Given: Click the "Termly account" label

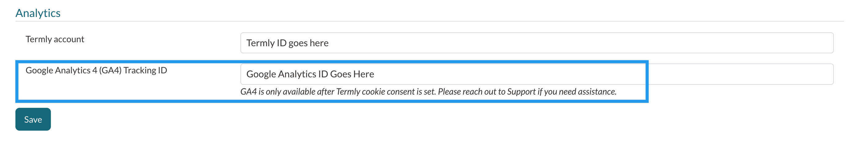Looking at the screenshot, I should 55,39.
